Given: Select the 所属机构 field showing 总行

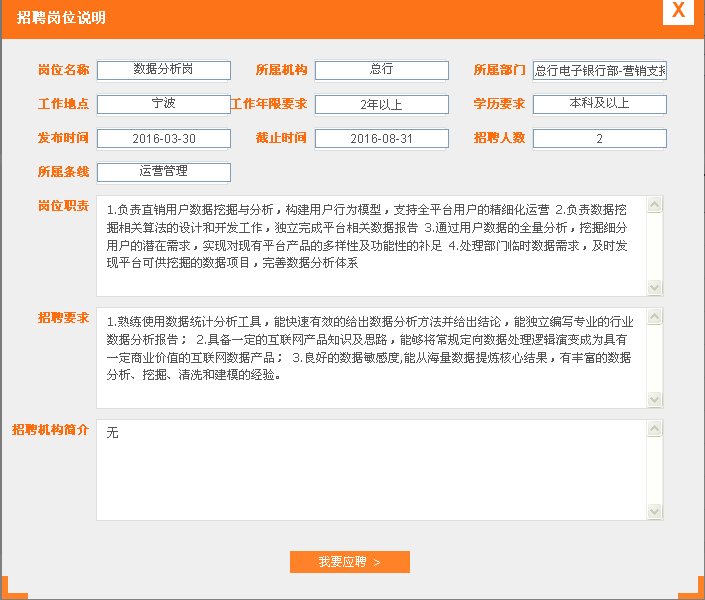Looking at the screenshot, I should 381,70.
